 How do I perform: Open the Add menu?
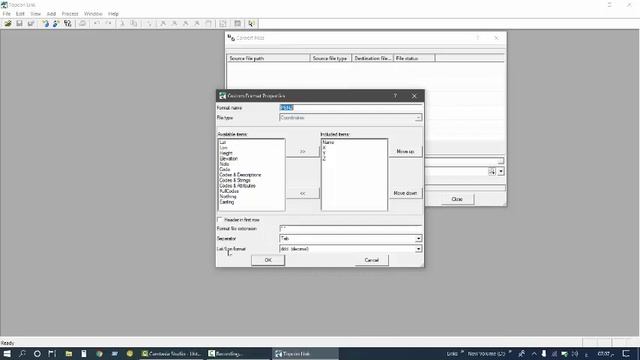(x=51, y=14)
